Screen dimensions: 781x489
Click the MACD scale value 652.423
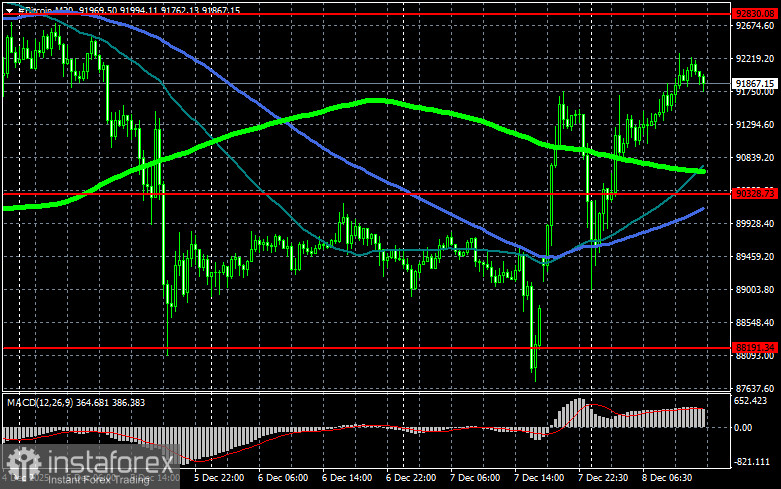(x=751, y=400)
